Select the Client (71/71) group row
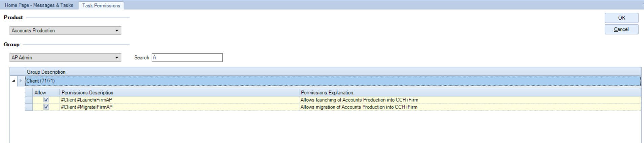Image resolution: width=644 pixels, height=143 pixels. coord(333,81)
